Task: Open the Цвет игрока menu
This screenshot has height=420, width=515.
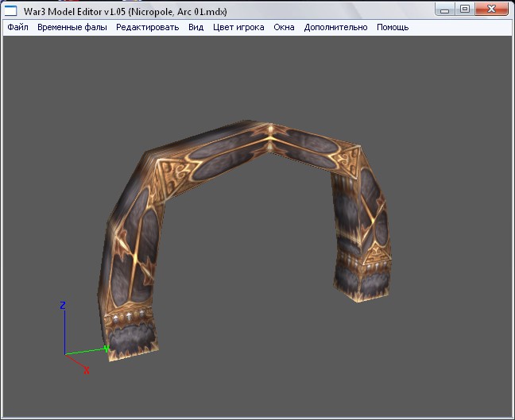Action: 238,27
